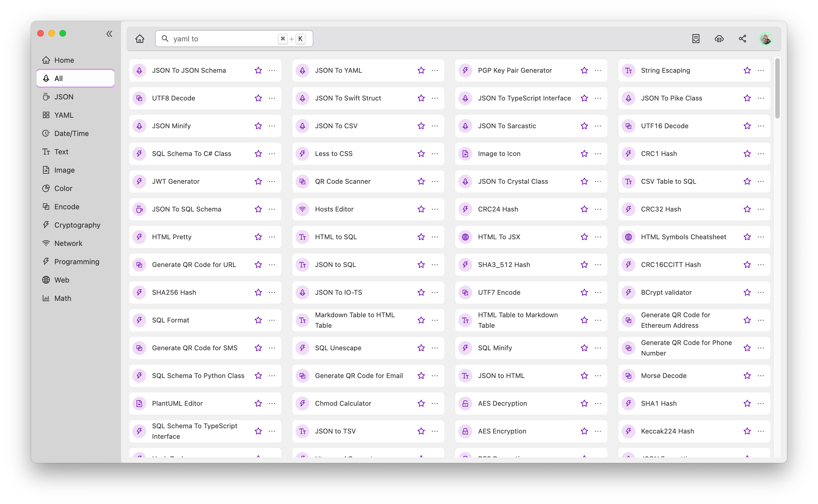The height and width of the screenshot is (504, 818).
Task: Open more options for SQL Format
Action: (272, 320)
